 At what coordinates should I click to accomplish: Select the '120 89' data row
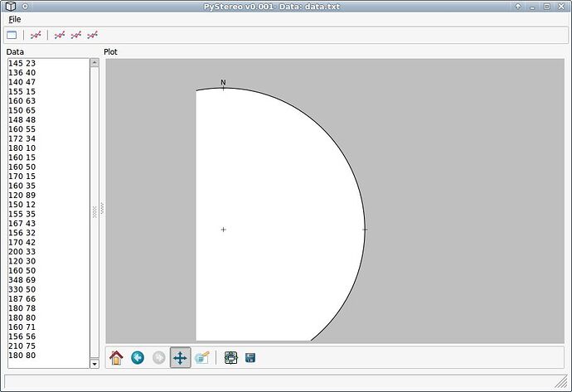49,195
